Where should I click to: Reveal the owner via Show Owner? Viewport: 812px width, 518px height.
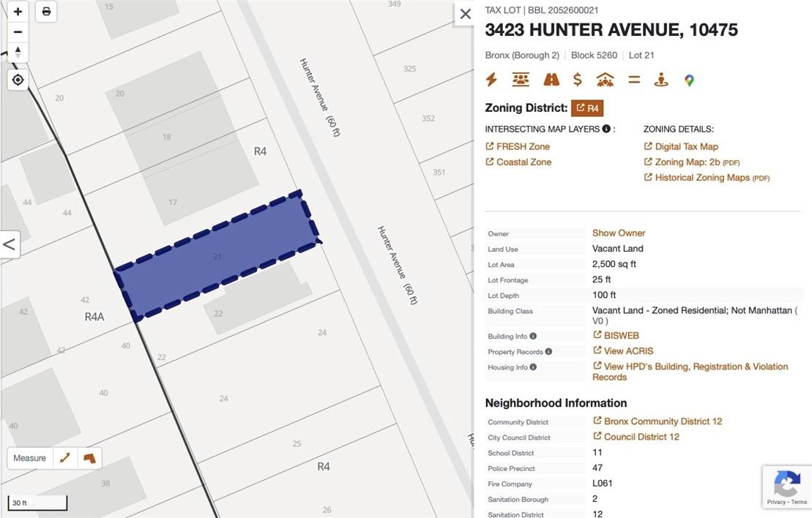[619, 233]
